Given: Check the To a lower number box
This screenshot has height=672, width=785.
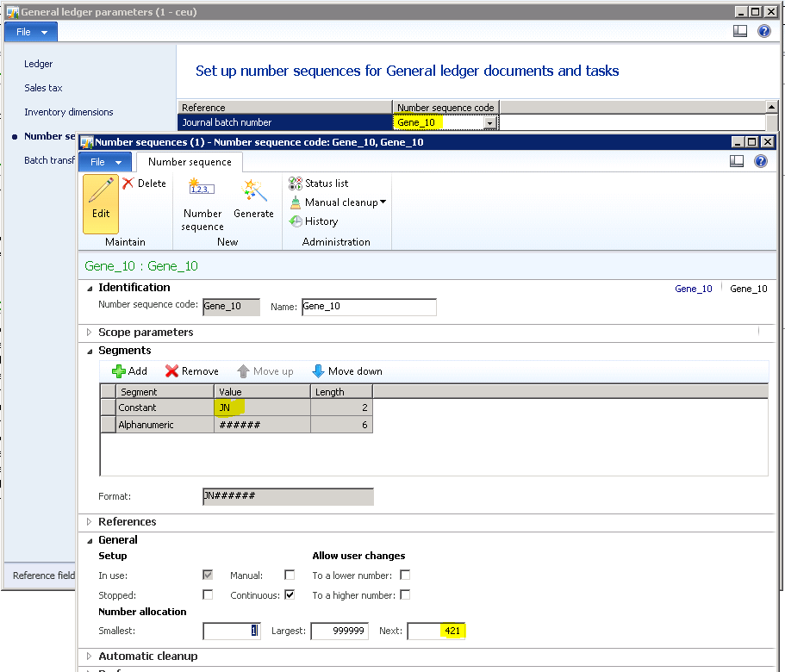Looking at the screenshot, I should [x=405, y=576].
